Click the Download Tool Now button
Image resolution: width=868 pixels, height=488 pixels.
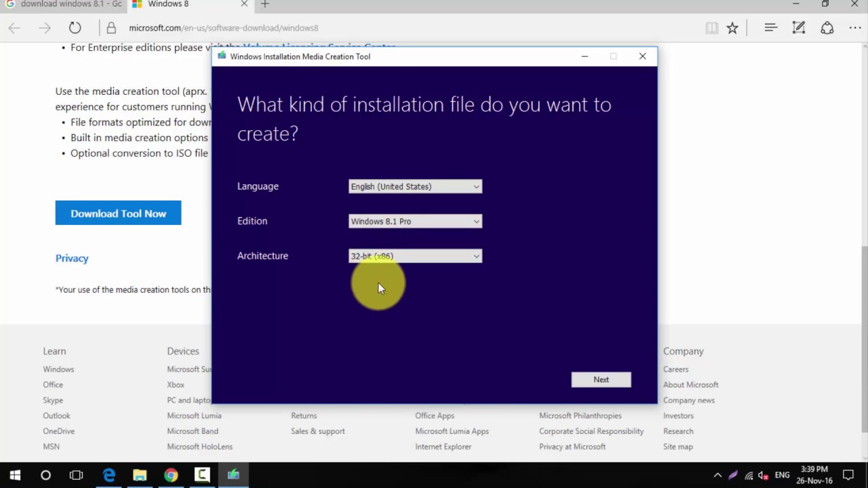(x=118, y=213)
